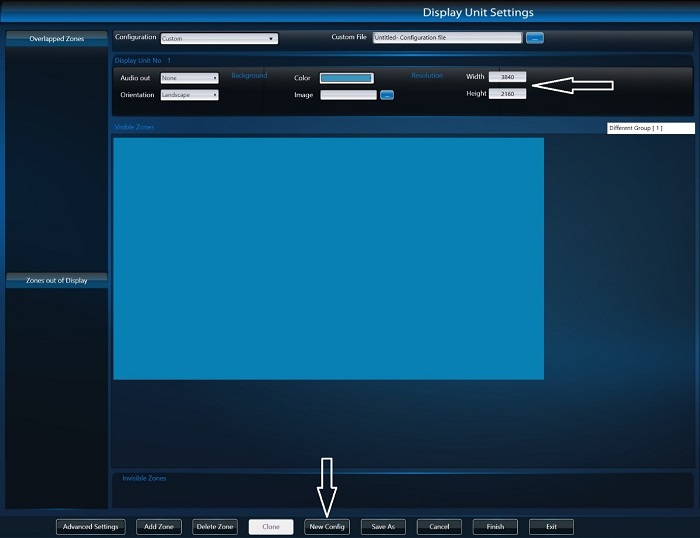Edit the resolution Width field
This screenshot has width=700, height=538.
tap(508, 77)
